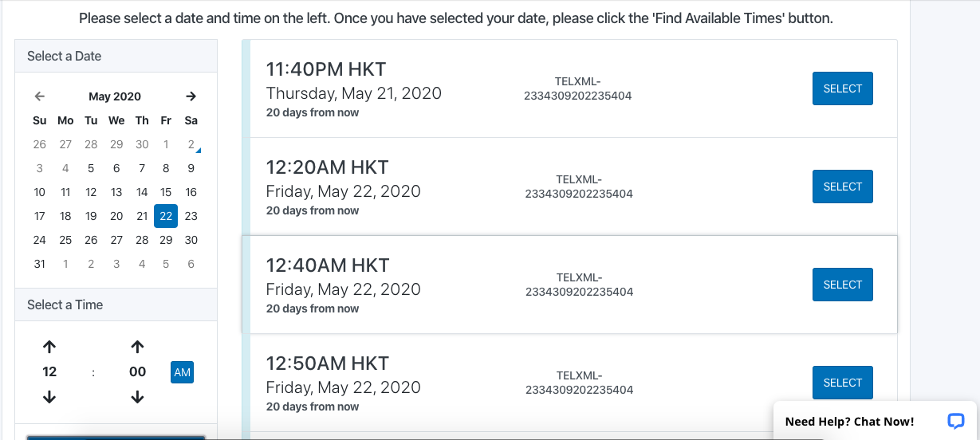Select the 12:20AM HKT time slot
This screenshot has height=440, width=980.
842,187
